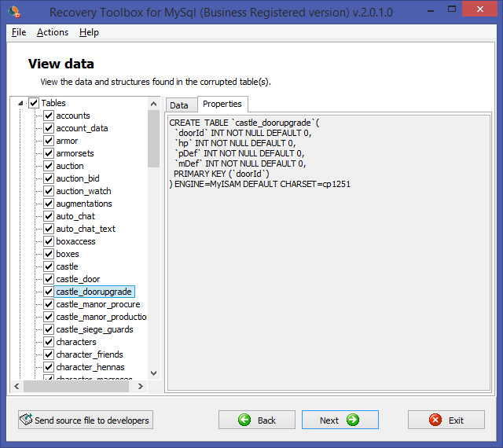This screenshot has width=503, height=448.
Task: Select the castle_siege_guards table row
Action: (x=94, y=329)
